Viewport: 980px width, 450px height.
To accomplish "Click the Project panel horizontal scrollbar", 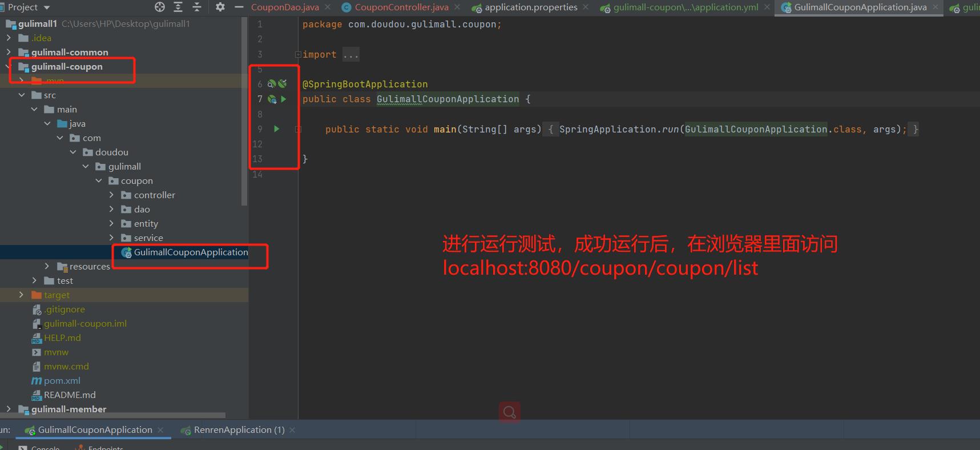I will [x=112, y=416].
